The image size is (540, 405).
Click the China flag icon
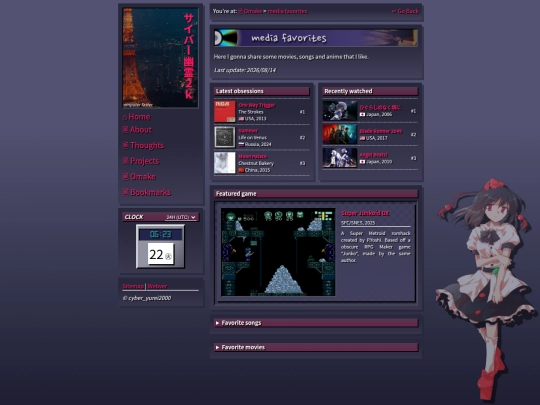pyautogui.click(x=241, y=170)
